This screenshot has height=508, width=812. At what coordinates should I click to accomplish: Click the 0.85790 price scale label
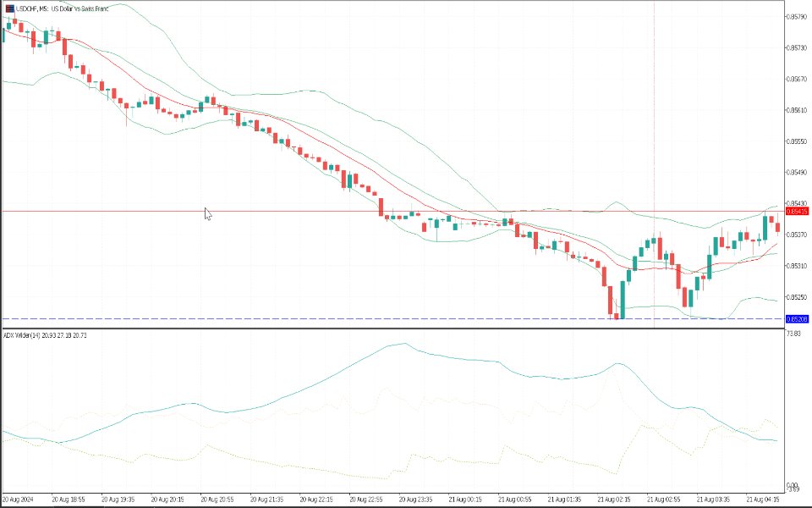[x=797, y=17]
